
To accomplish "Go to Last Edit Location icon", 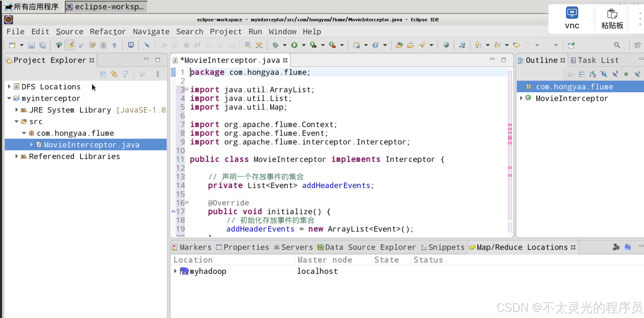I will [x=516, y=45].
